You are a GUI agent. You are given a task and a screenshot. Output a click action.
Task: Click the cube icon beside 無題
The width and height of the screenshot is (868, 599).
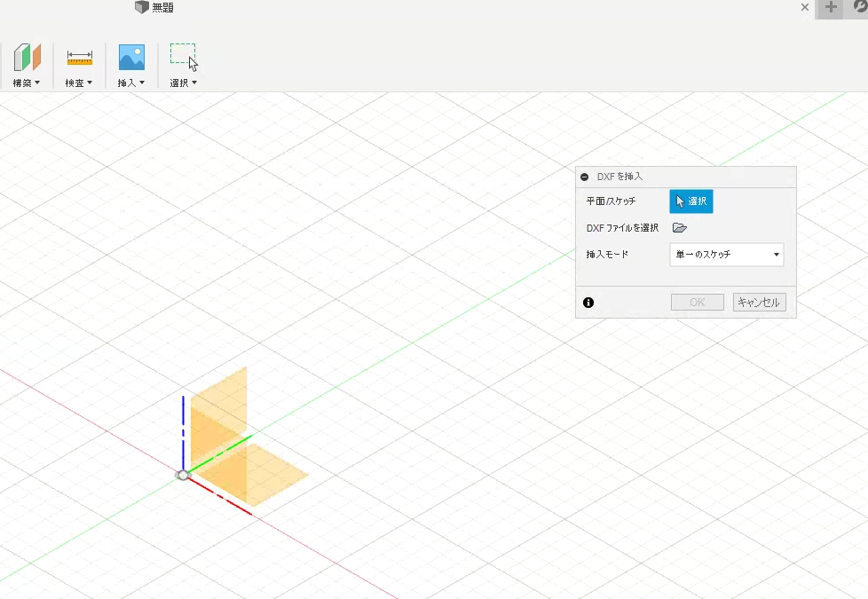pyautogui.click(x=142, y=6)
